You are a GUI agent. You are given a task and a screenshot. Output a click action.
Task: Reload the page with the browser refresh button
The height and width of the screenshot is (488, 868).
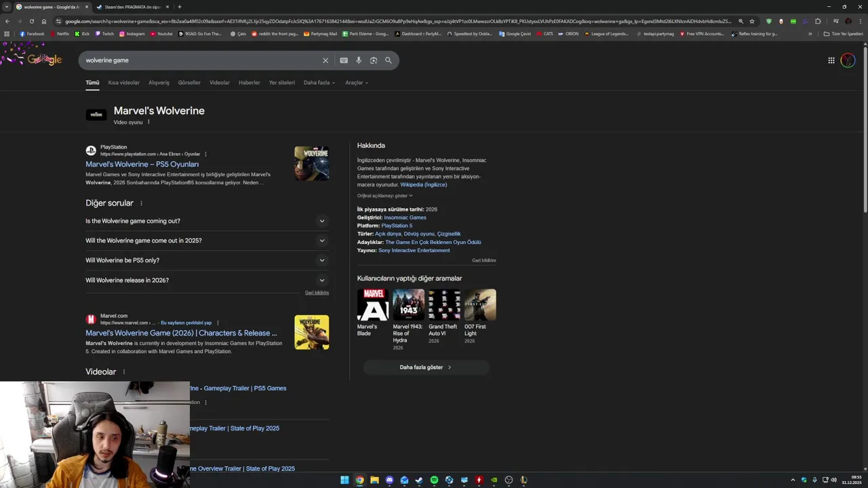31,21
